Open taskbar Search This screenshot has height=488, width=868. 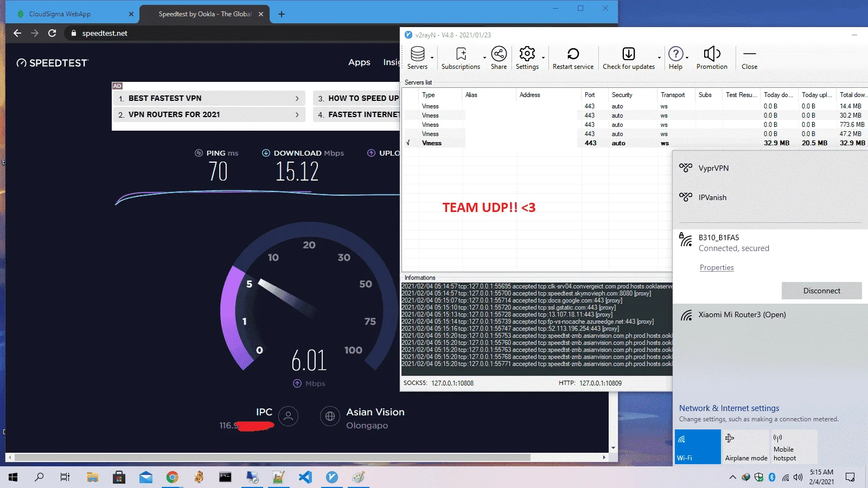pyautogui.click(x=39, y=477)
